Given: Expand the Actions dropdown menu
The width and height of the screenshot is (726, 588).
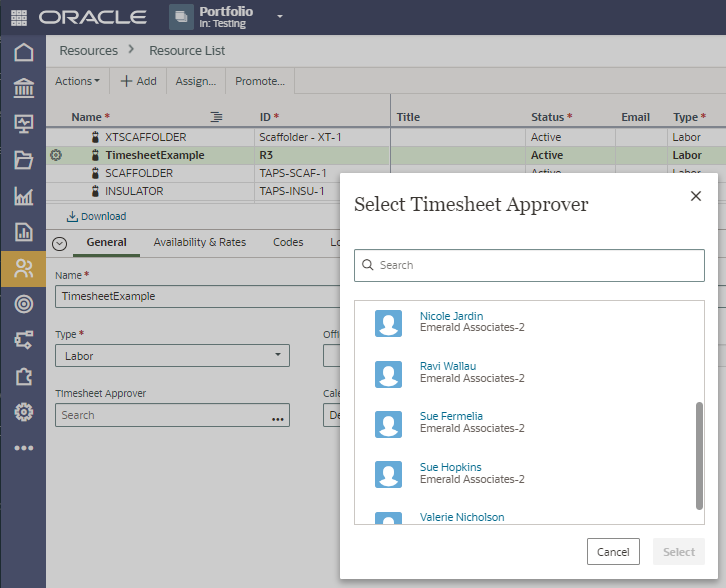Looking at the screenshot, I should [x=77, y=81].
